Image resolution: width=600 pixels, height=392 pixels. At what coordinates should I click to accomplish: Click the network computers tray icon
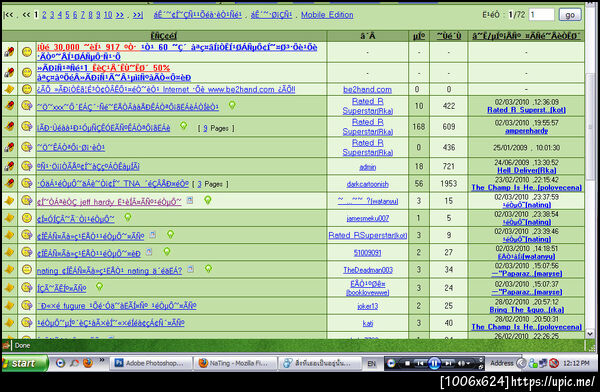[x=543, y=363]
